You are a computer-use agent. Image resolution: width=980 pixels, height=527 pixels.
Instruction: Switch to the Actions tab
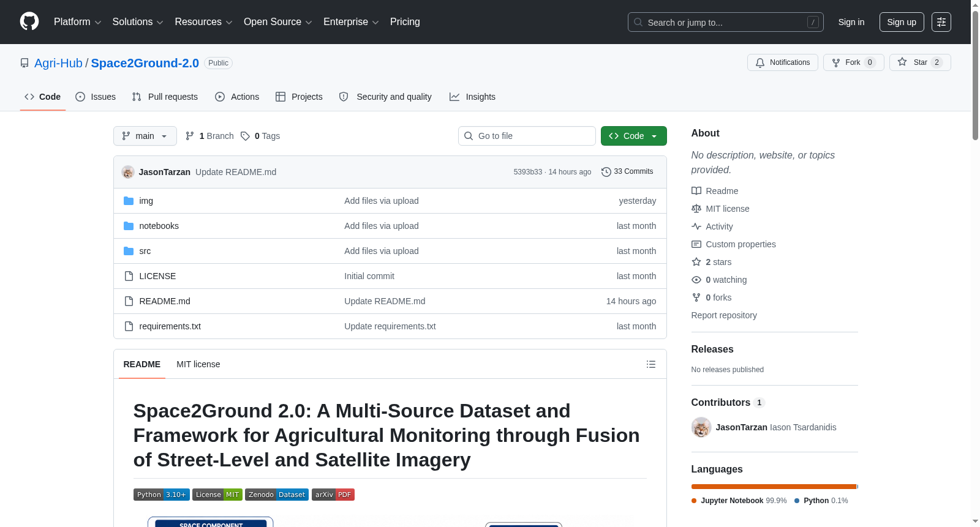(237, 97)
